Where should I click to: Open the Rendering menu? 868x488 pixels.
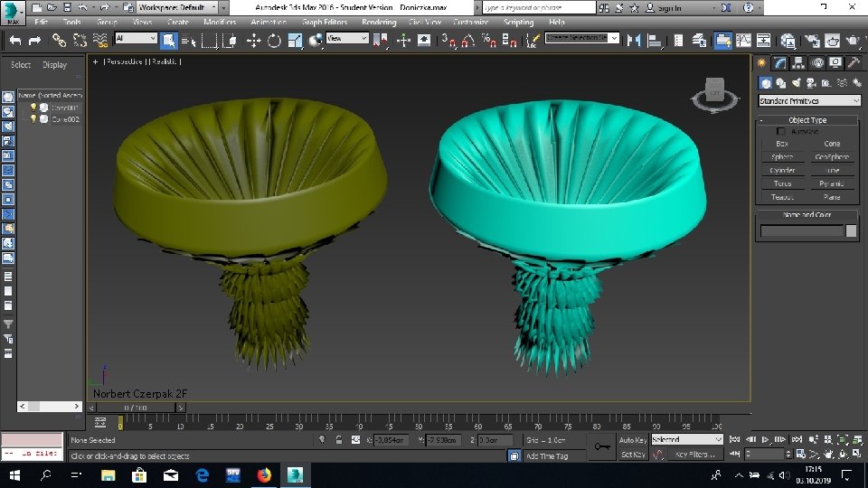(x=379, y=22)
